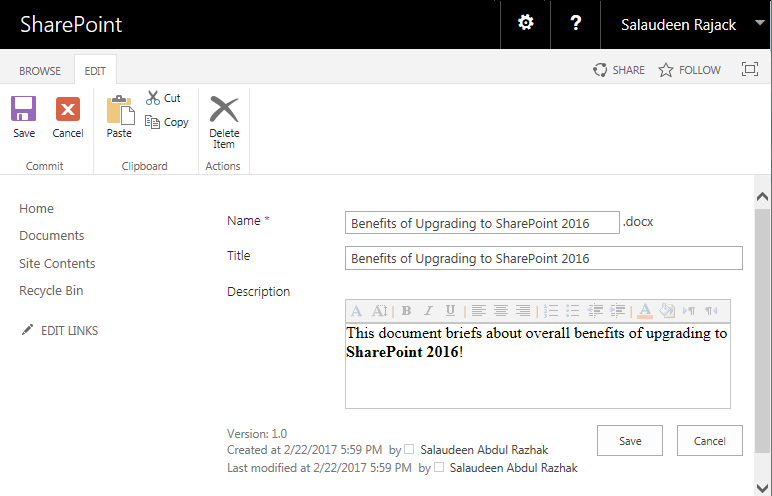This screenshot has height=496, width=772.
Task: Change the description font color
Action: (645, 311)
